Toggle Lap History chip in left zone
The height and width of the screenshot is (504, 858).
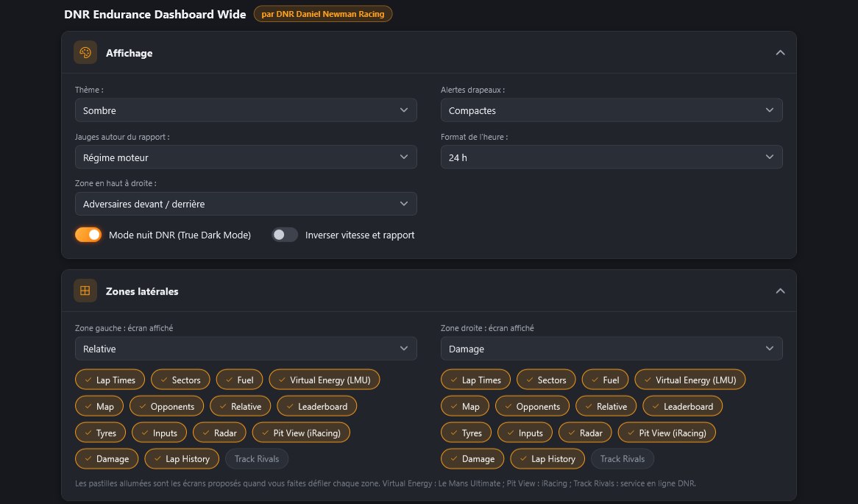click(182, 458)
